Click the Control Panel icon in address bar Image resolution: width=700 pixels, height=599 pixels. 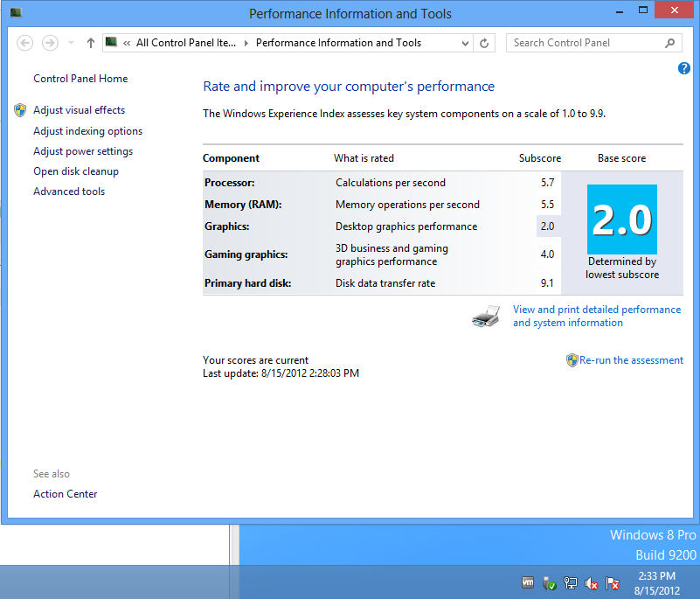tap(111, 43)
